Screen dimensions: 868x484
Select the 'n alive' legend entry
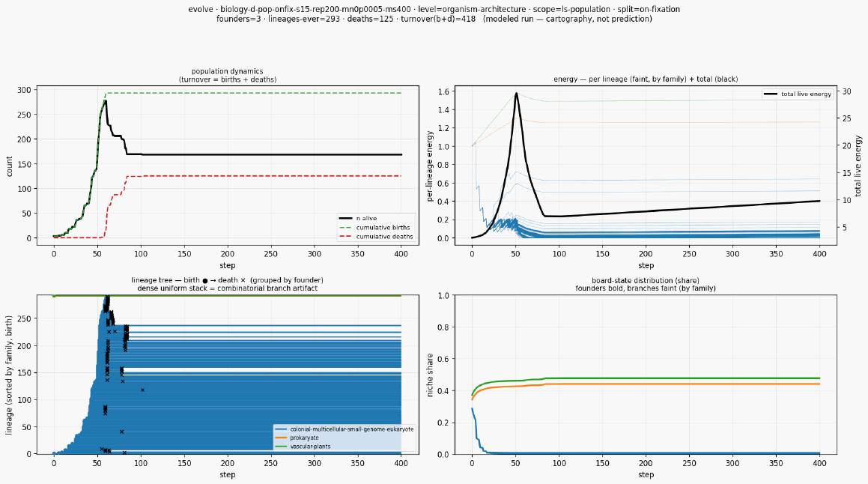pyautogui.click(x=366, y=218)
